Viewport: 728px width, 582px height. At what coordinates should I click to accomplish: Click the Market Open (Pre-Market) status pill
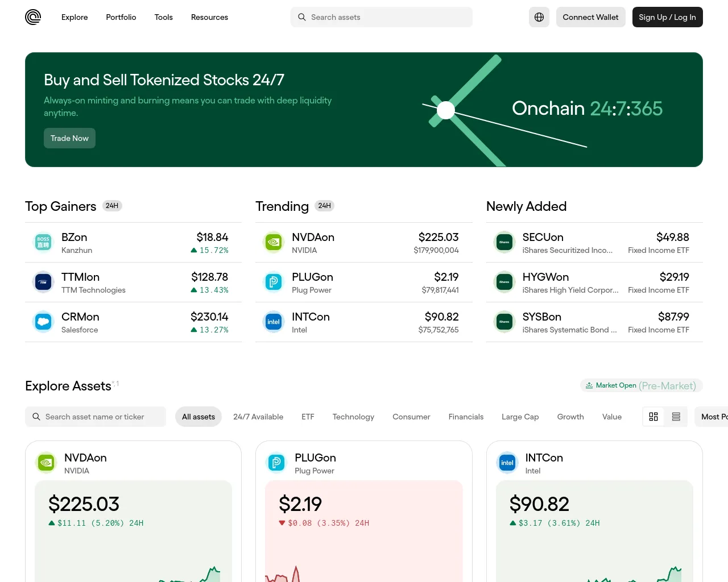tap(642, 385)
